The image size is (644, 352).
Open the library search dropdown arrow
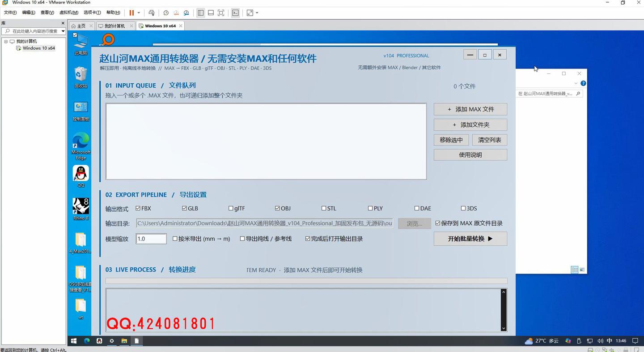click(x=63, y=31)
